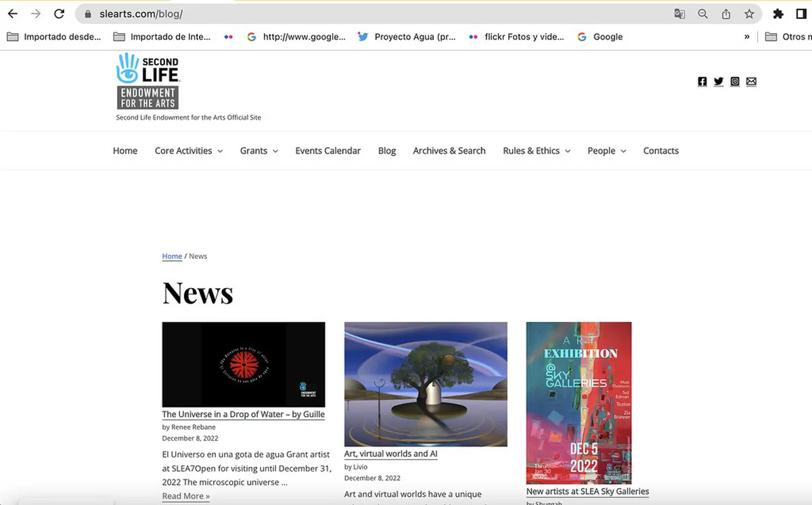Click the Home breadcrumb link

click(172, 256)
